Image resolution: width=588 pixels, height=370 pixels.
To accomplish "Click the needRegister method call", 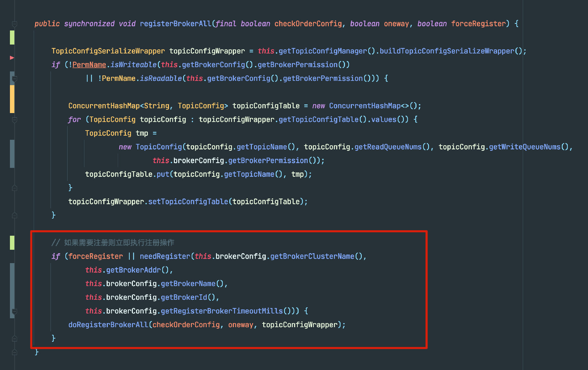I will pyautogui.click(x=165, y=257).
